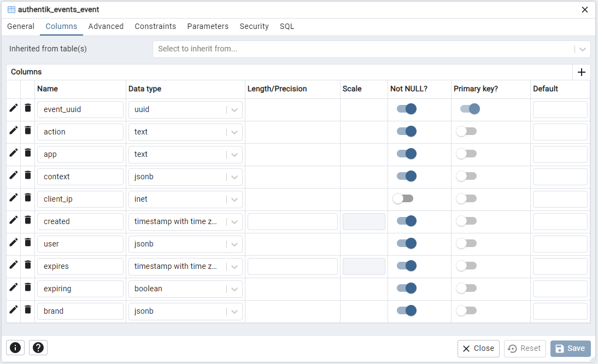Select the Columns tab

[x=61, y=26]
